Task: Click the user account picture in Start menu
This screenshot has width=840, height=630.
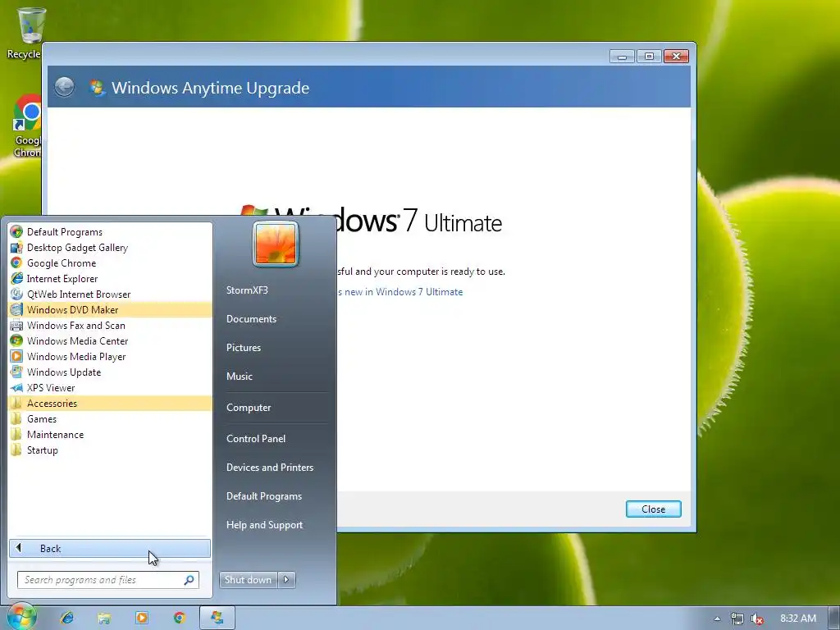Action: 276,244
